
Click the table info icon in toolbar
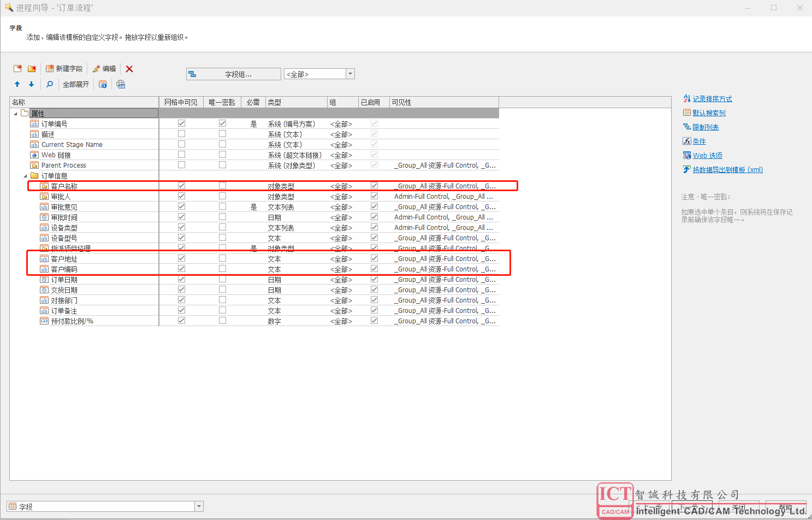pyautogui.click(x=103, y=84)
